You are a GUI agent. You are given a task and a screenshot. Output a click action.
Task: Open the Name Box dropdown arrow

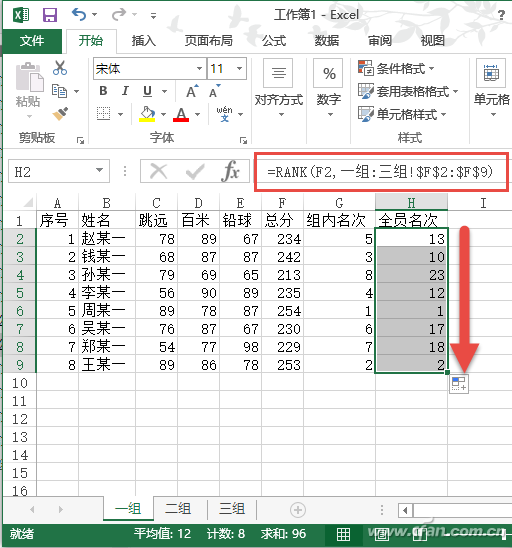(x=100, y=171)
